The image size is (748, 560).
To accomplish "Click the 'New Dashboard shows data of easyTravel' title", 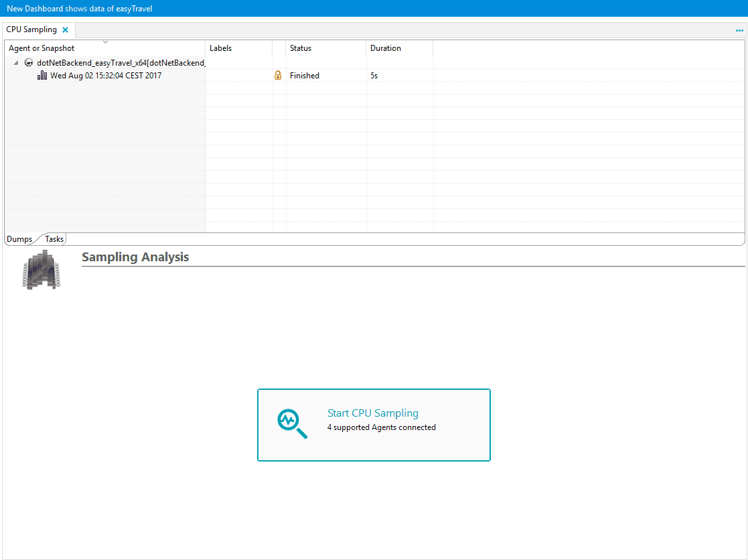I will pos(79,9).
